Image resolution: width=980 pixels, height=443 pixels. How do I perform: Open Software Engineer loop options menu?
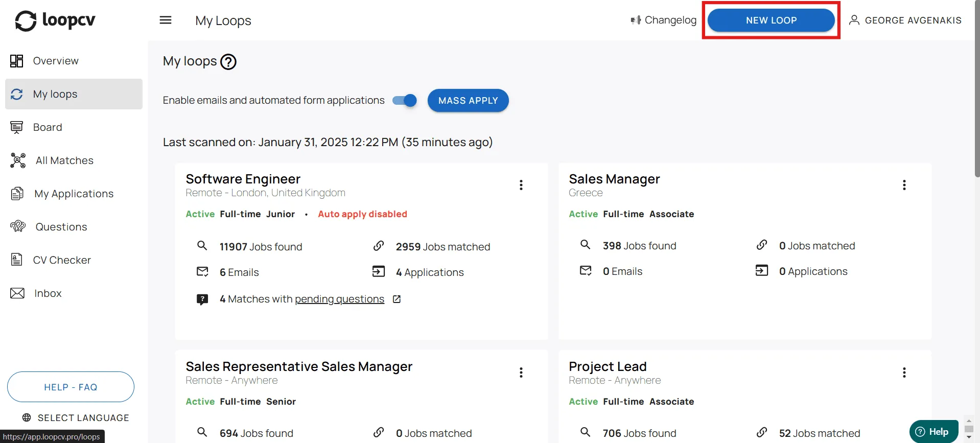[x=521, y=185]
